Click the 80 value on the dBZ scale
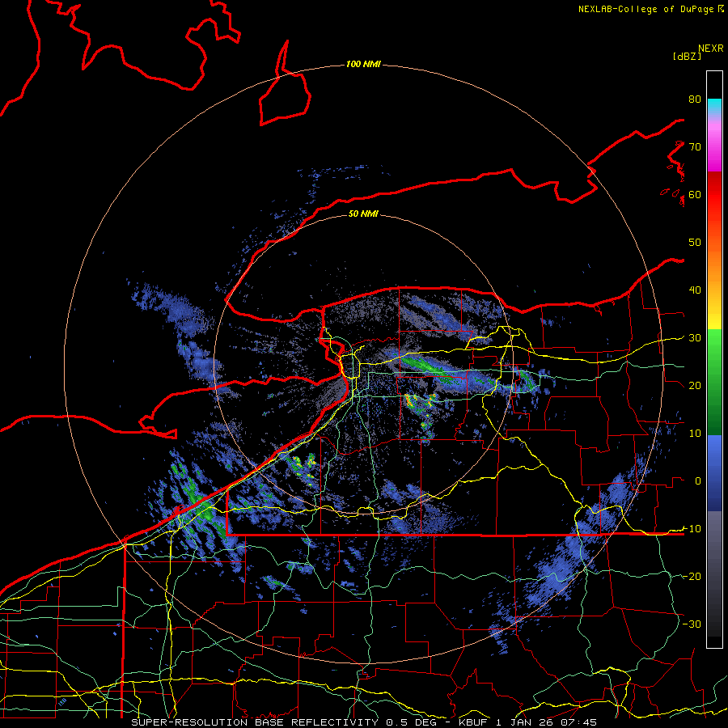The width and height of the screenshot is (728, 728). [695, 99]
